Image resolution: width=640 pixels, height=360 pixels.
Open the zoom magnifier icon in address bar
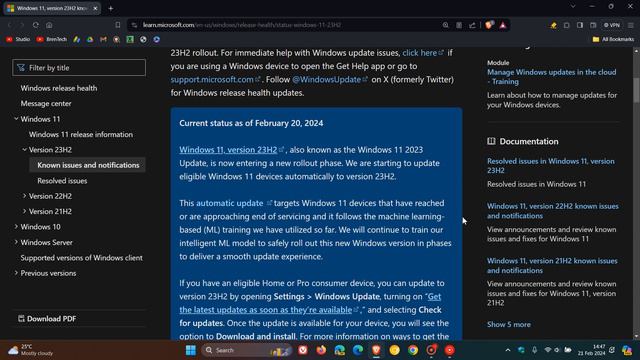point(445,25)
